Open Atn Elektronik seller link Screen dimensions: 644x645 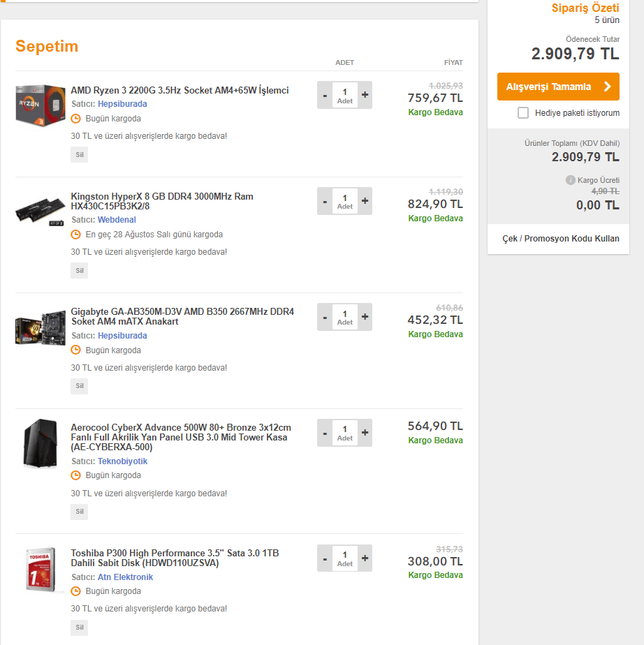tap(125, 577)
